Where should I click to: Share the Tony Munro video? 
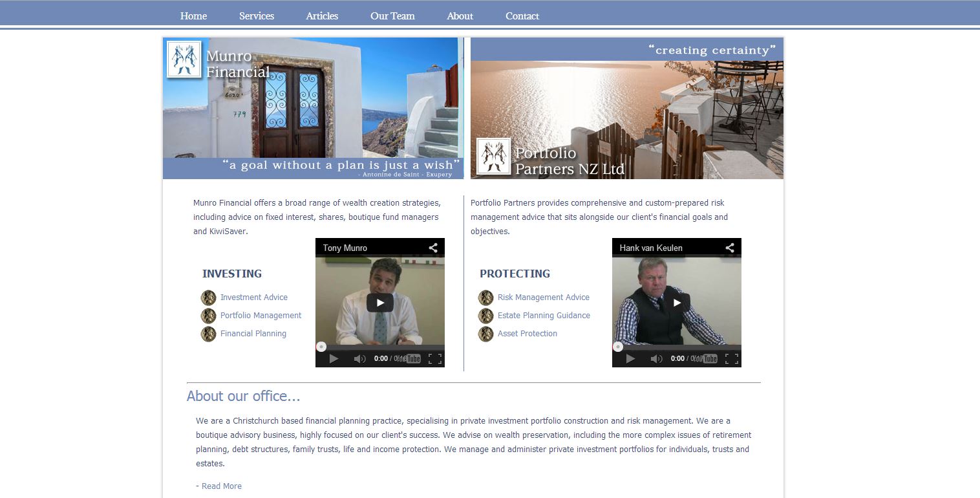click(x=433, y=248)
